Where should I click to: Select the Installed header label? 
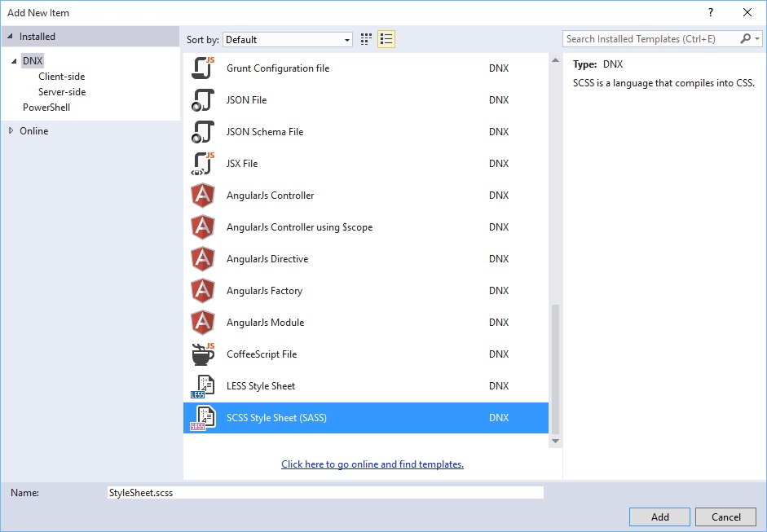[37, 36]
